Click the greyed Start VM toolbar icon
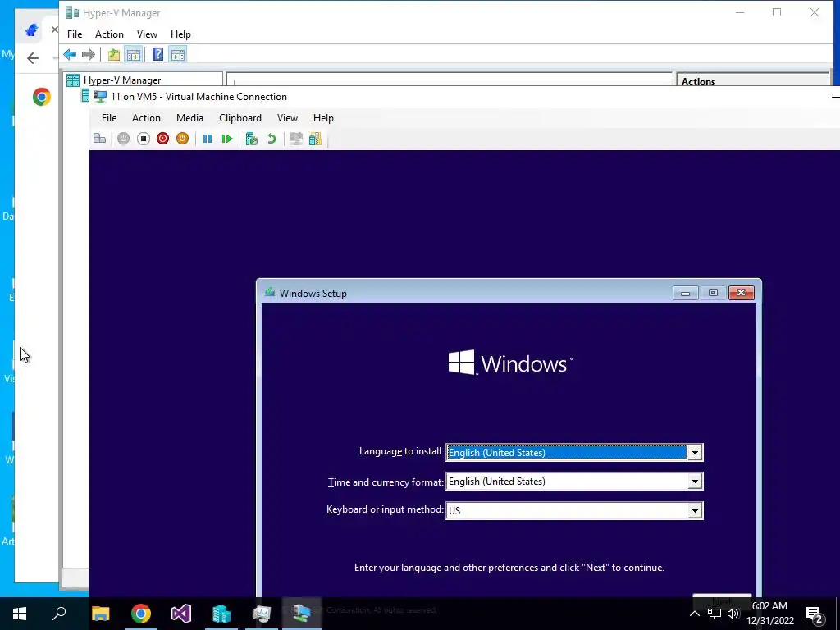Image resolution: width=840 pixels, height=630 pixels. (x=123, y=139)
